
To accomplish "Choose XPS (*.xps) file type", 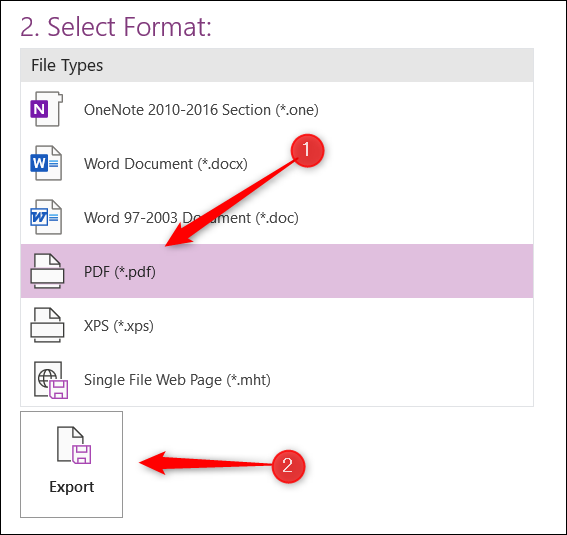I will pyautogui.click(x=119, y=326).
